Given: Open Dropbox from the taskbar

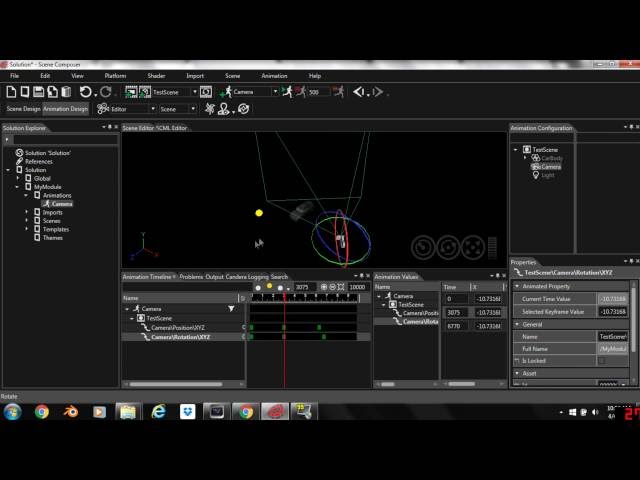Looking at the screenshot, I should click(188, 412).
